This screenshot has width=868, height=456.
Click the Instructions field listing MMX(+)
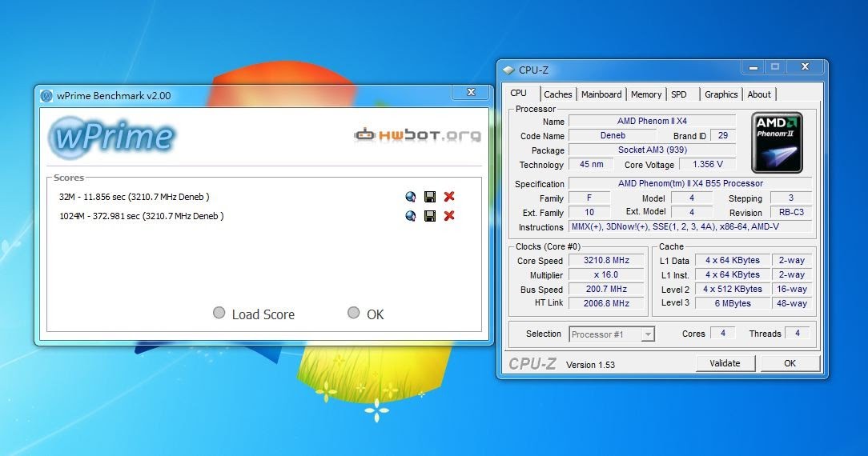click(x=690, y=226)
